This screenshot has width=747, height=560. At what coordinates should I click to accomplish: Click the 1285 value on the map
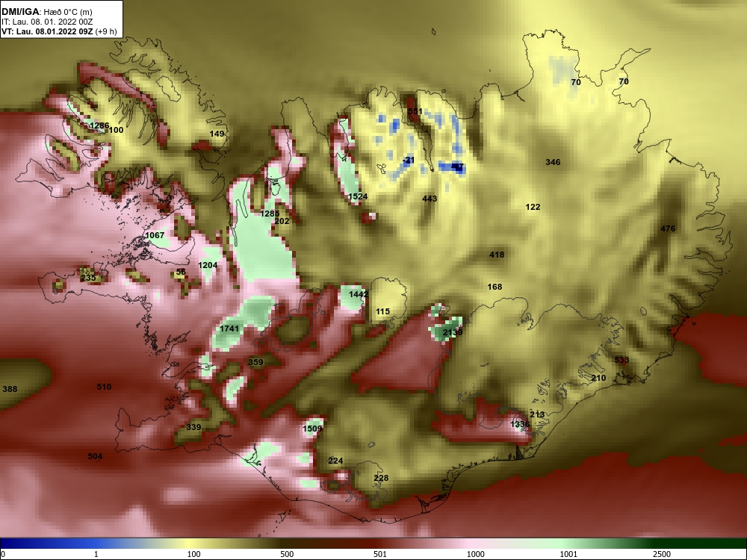(270, 214)
